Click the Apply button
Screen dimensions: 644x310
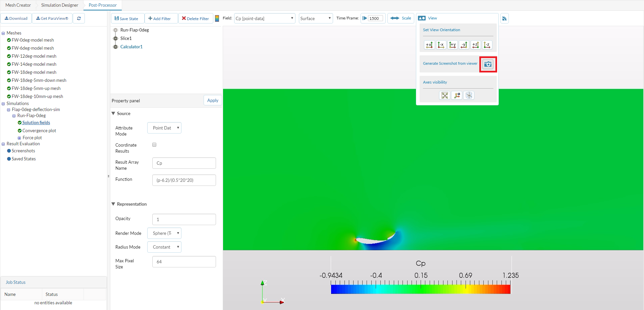[213, 100]
